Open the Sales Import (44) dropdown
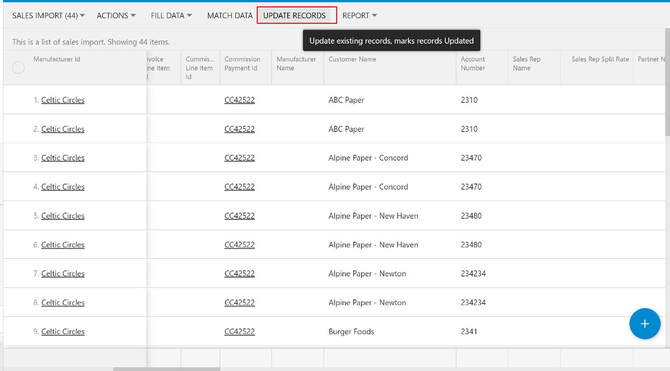The height and width of the screenshot is (371, 670). (48, 15)
